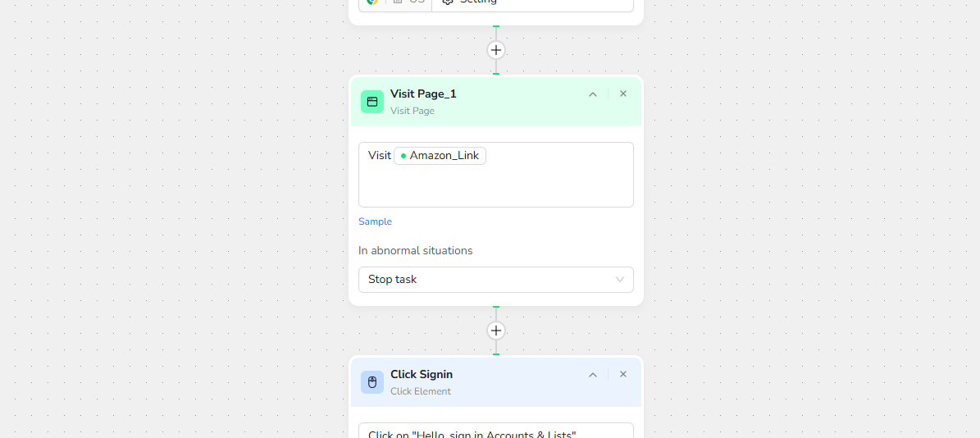Click the mouse icon on Click Signin
The image size is (980, 438).
(x=372, y=382)
